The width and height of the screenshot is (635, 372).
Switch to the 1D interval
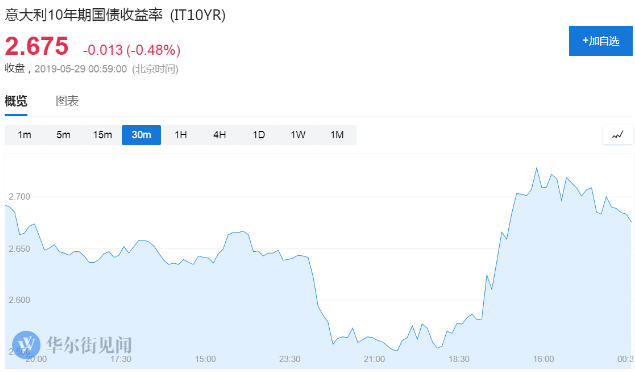259,135
